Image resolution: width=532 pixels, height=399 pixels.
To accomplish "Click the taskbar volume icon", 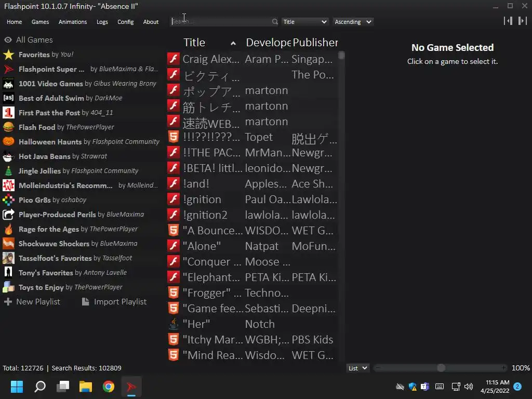I will click(x=469, y=387).
